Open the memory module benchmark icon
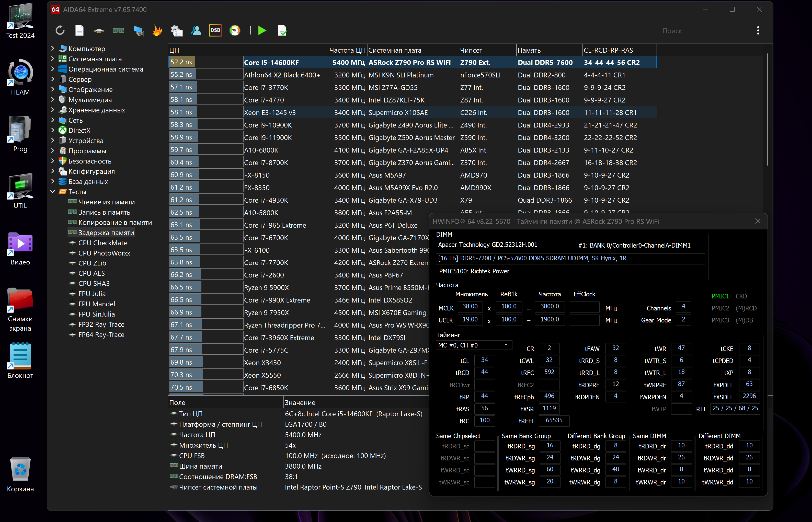 click(x=118, y=30)
